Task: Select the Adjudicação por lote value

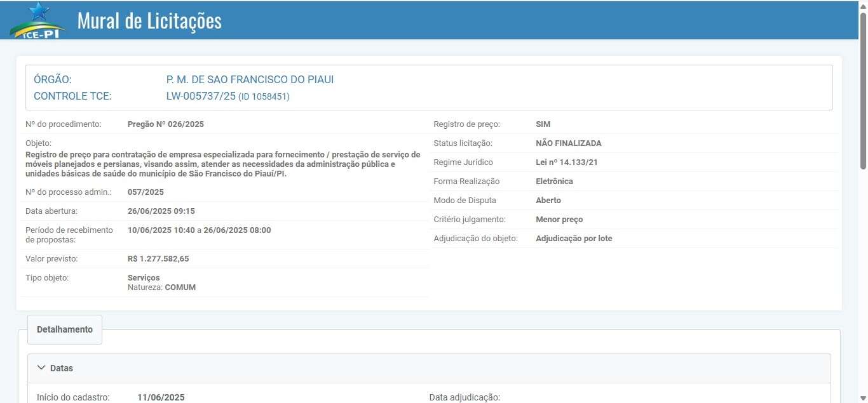Action: (574, 239)
